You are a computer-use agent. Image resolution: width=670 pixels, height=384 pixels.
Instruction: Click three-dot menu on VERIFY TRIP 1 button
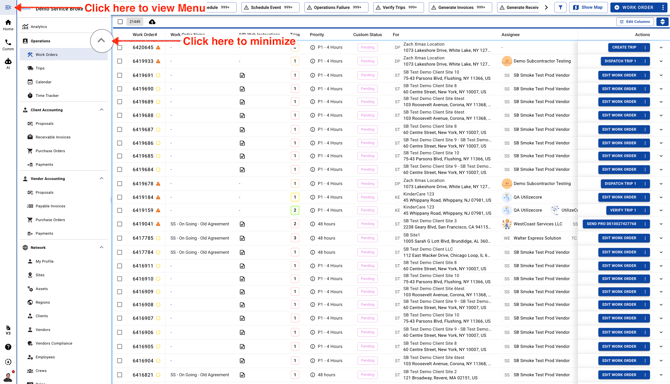click(645, 210)
